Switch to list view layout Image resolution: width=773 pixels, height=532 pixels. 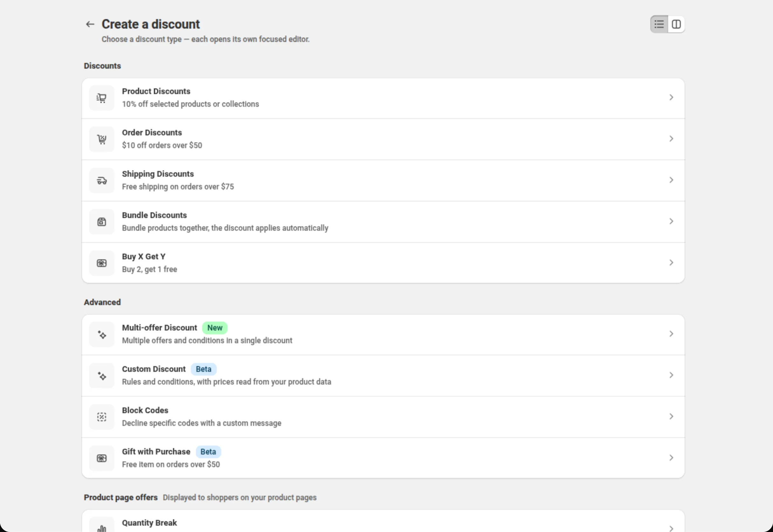(x=659, y=24)
